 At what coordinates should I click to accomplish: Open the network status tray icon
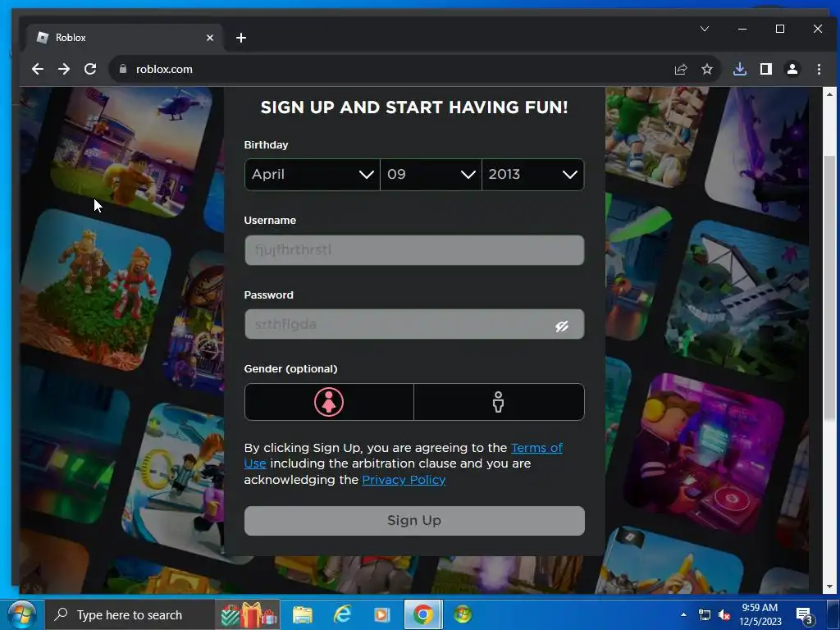pyautogui.click(x=705, y=615)
